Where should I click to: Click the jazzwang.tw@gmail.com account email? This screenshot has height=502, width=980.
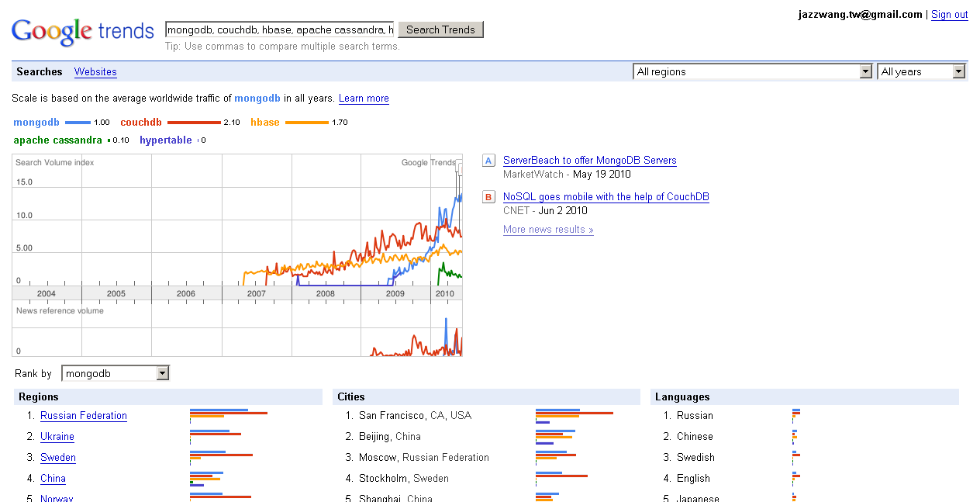click(x=861, y=15)
